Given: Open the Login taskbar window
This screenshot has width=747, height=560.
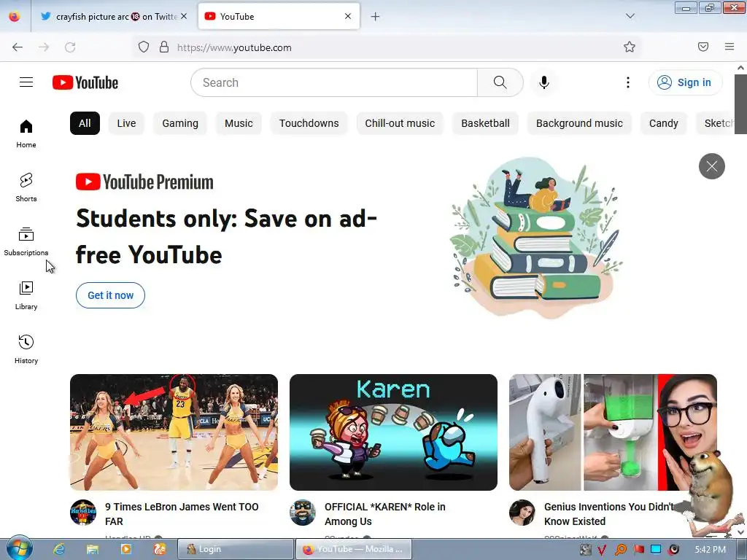Looking at the screenshot, I should (236, 550).
